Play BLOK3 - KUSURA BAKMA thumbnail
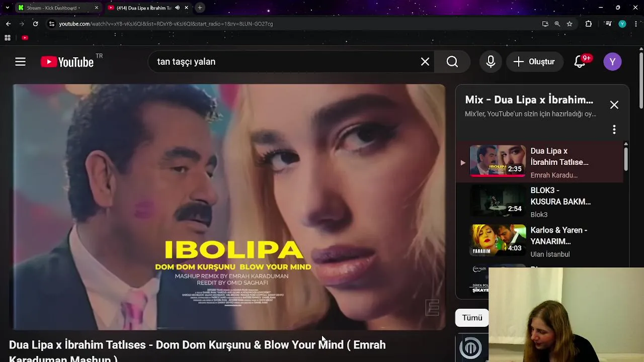Screen dimensions: 644x362 498,201
